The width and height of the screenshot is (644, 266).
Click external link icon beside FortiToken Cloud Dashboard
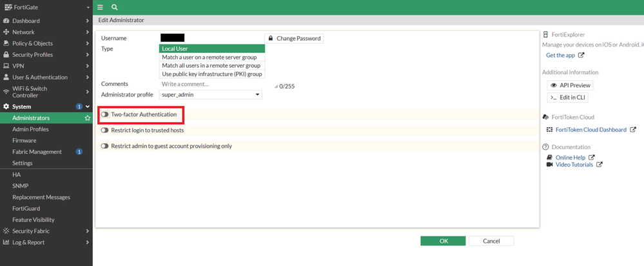633,130
